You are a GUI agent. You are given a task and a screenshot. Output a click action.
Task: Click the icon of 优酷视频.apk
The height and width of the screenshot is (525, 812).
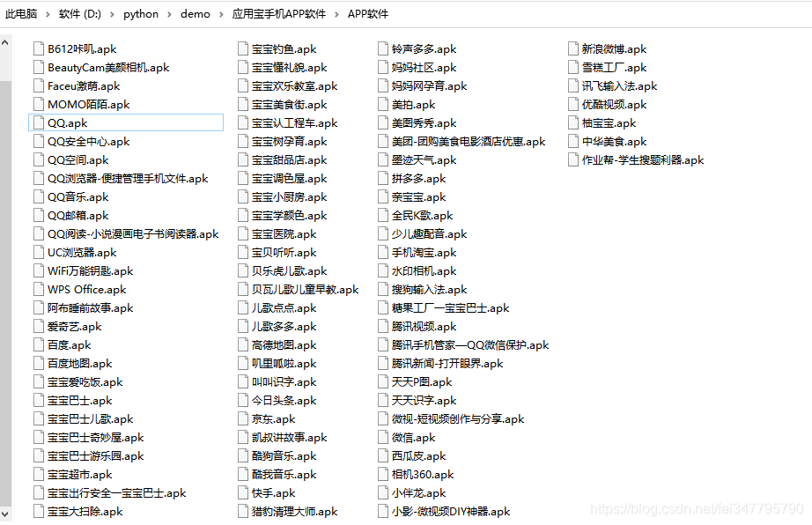(572, 104)
